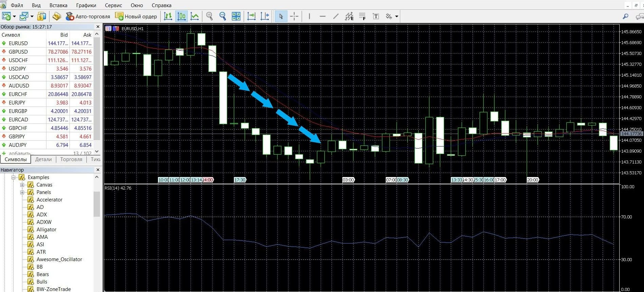
Task: Select the equidistant channel tool
Action: (x=349, y=16)
